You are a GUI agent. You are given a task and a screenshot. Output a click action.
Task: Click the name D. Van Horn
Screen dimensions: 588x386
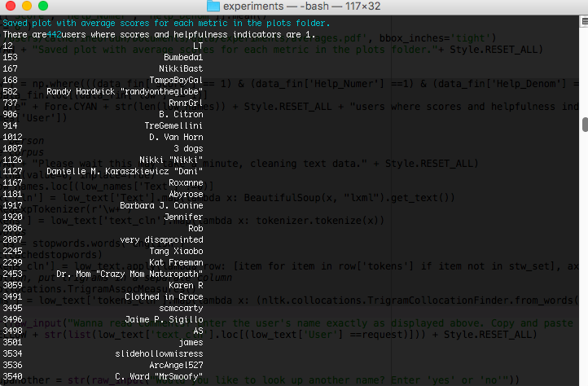pos(176,137)
